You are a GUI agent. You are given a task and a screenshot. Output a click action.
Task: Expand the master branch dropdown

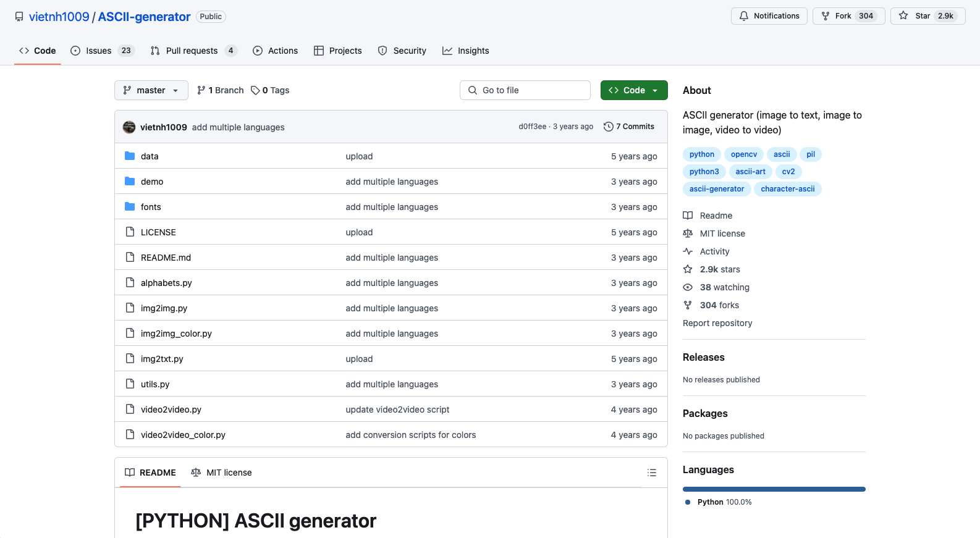pos(151,90)
